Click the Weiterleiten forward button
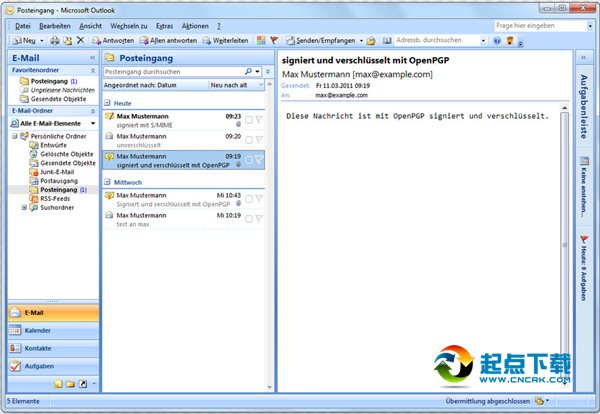Viewport: 600px width, 414px height. [x=225, y=41]
